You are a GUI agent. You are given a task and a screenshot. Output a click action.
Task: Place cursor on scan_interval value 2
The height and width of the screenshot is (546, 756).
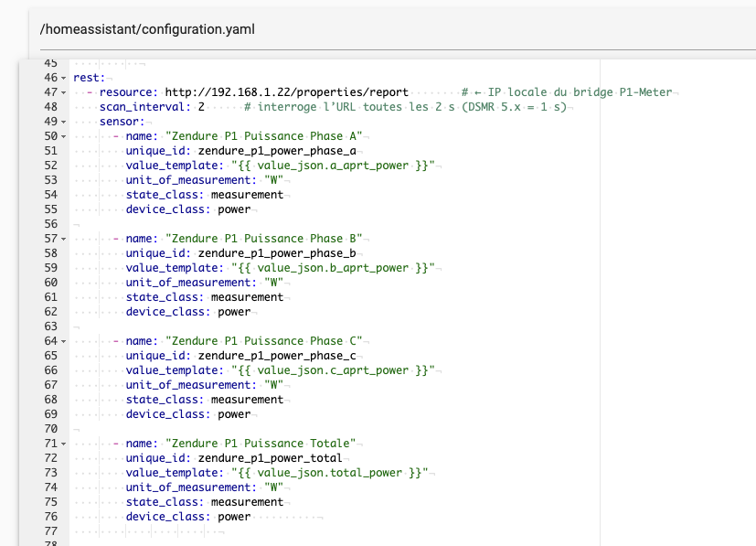click(201, 107)
